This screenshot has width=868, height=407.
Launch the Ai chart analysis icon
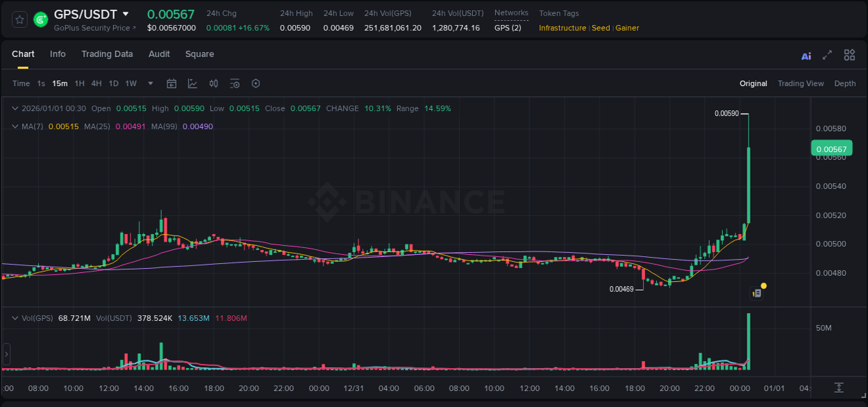coord(806,55)
